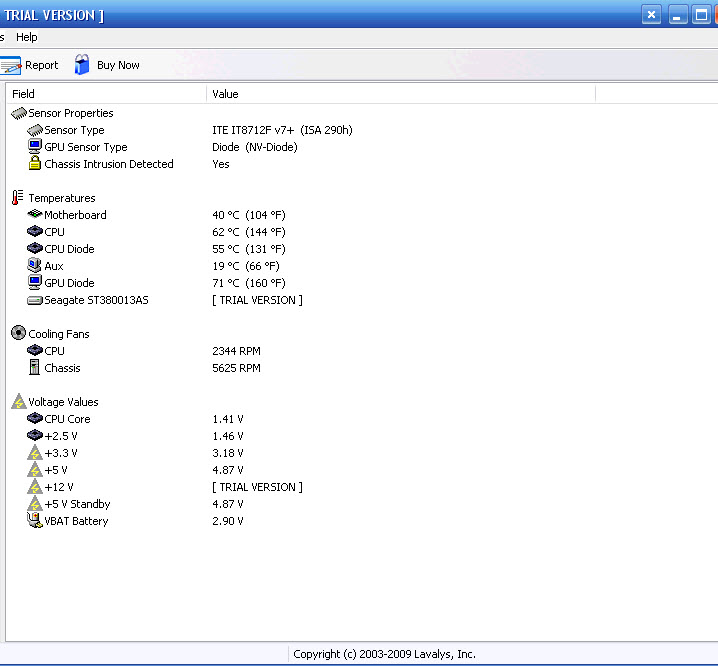Click the Seagate ST380013AS drive icon
This screenshot has width=718, height=666.
coord(35,300)
